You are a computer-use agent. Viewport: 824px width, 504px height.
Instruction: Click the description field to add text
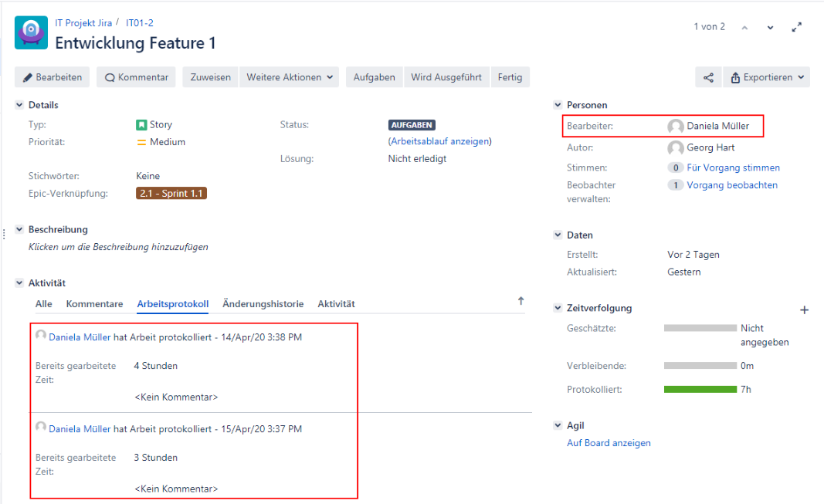pos(118,247)
